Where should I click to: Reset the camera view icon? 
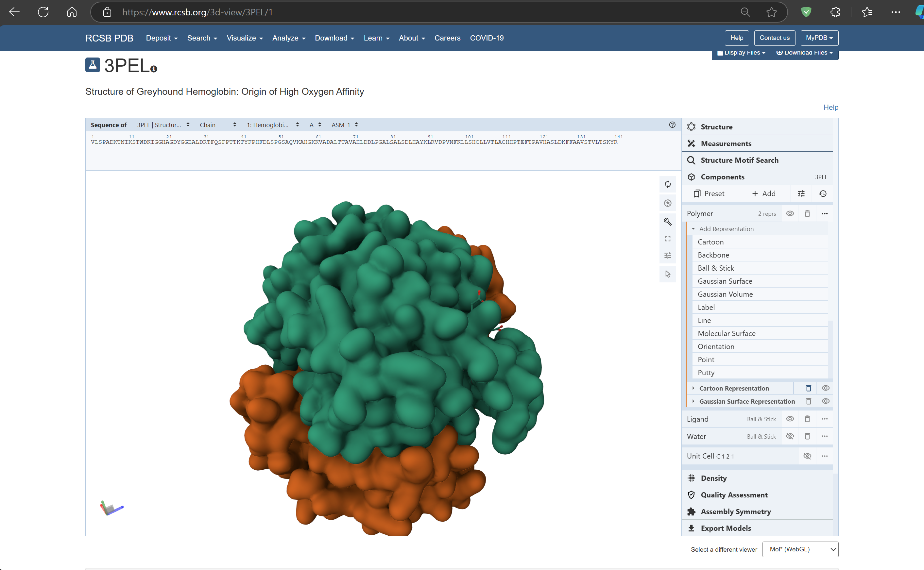pyautogui.click(x=668, y=184)
